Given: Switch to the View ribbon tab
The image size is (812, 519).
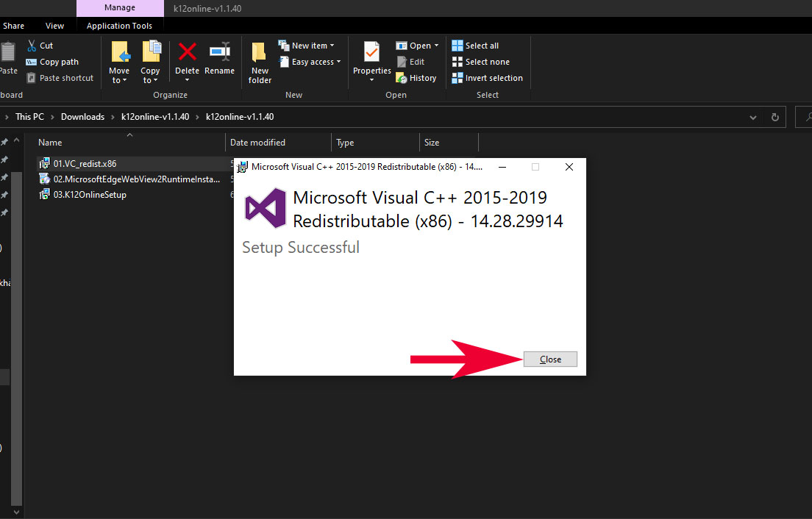Looking at the screenshot, I should [55, 26].
